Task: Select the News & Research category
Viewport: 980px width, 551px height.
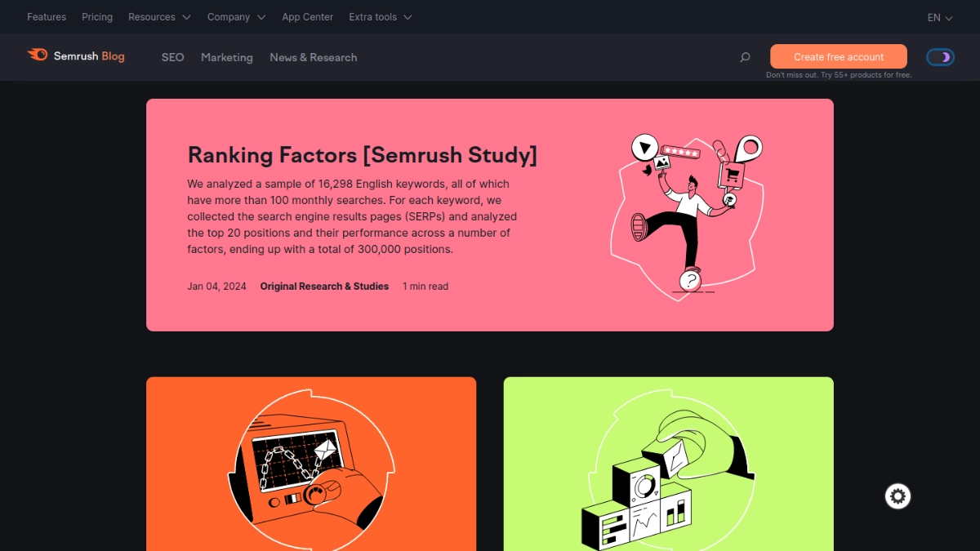Action: tap(314, 57)
